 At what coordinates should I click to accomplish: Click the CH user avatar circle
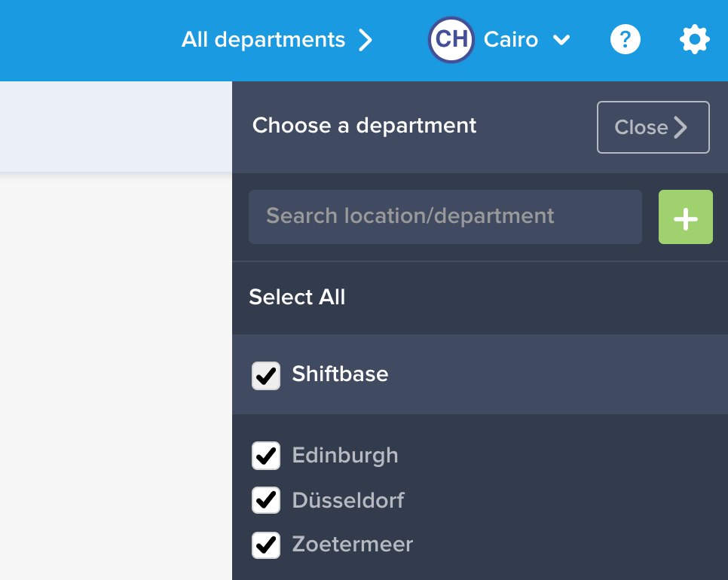click(451, 39)
